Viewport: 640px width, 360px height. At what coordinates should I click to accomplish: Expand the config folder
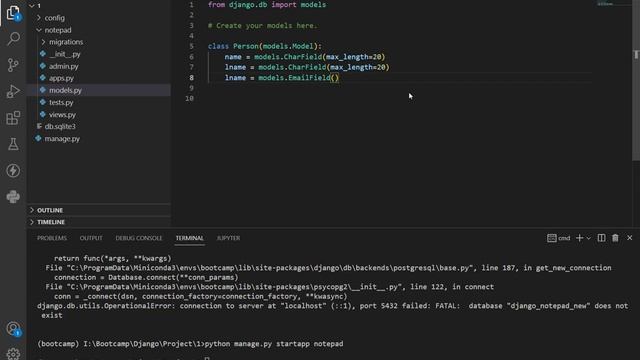(99, 18)
